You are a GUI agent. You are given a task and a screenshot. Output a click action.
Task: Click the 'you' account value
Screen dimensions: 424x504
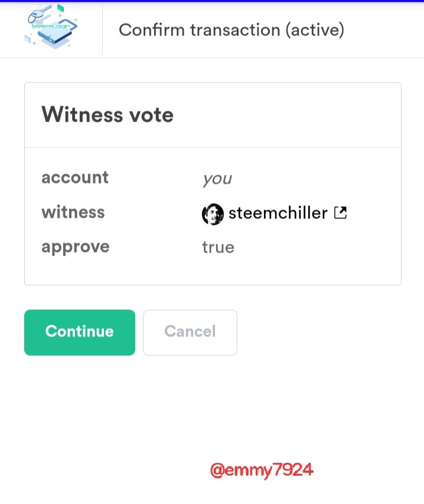(x=217, y=179)
